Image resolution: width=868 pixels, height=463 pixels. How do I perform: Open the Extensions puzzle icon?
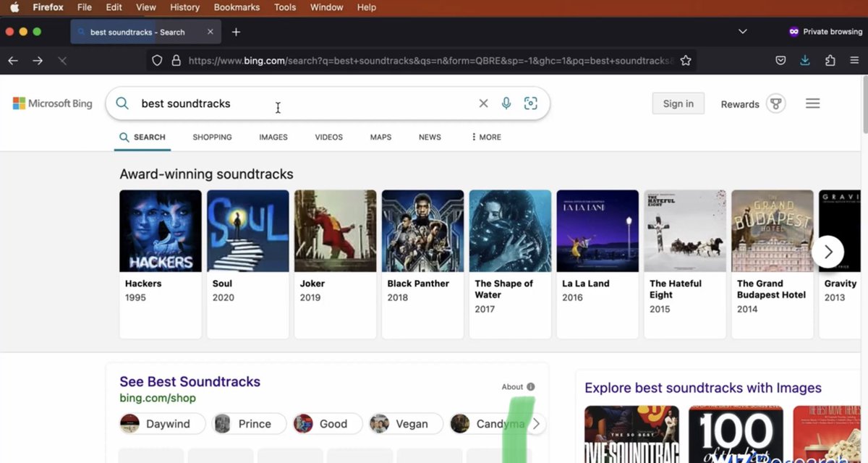pyautogui.click(x=830, y=61)
